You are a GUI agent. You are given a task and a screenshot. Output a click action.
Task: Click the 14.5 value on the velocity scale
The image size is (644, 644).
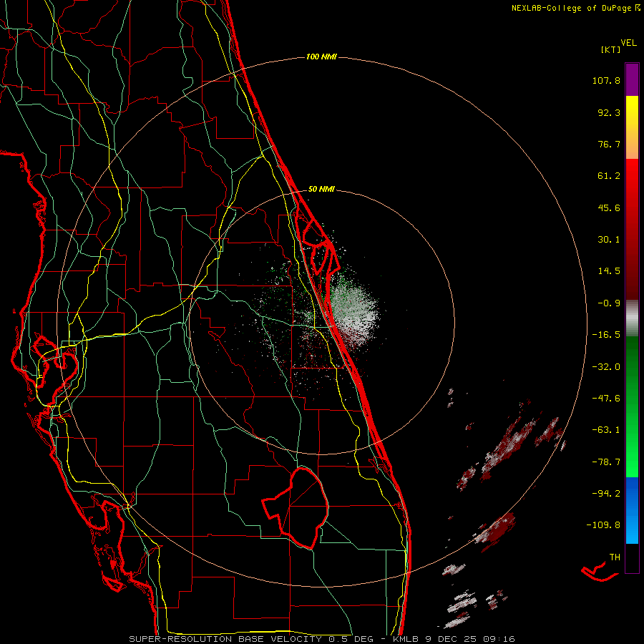[609, 271]
